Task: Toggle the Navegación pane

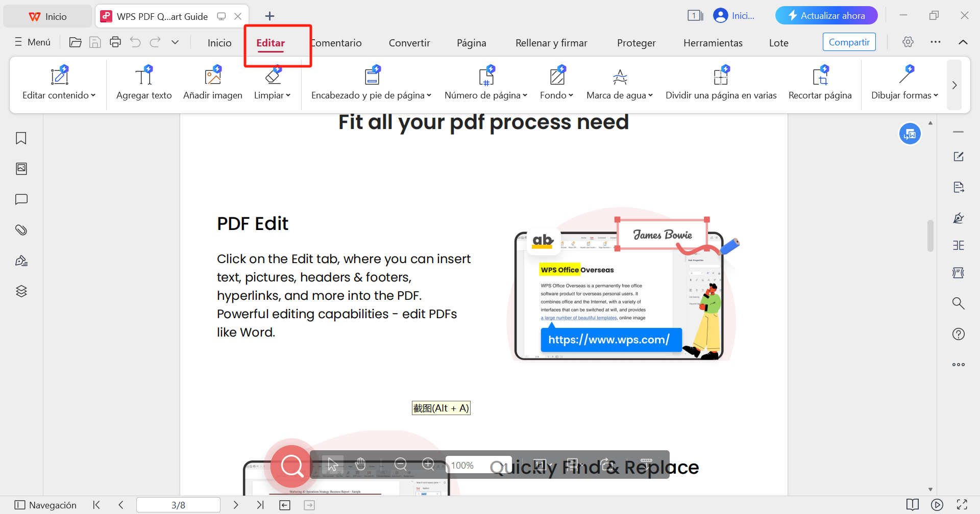Action: point(45,505)
